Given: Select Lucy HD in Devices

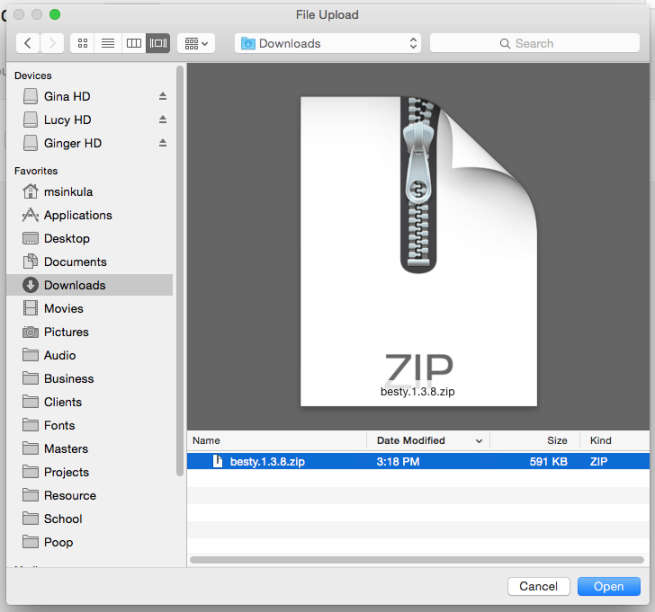Looking at the screenshot, I should coord(90,120).
